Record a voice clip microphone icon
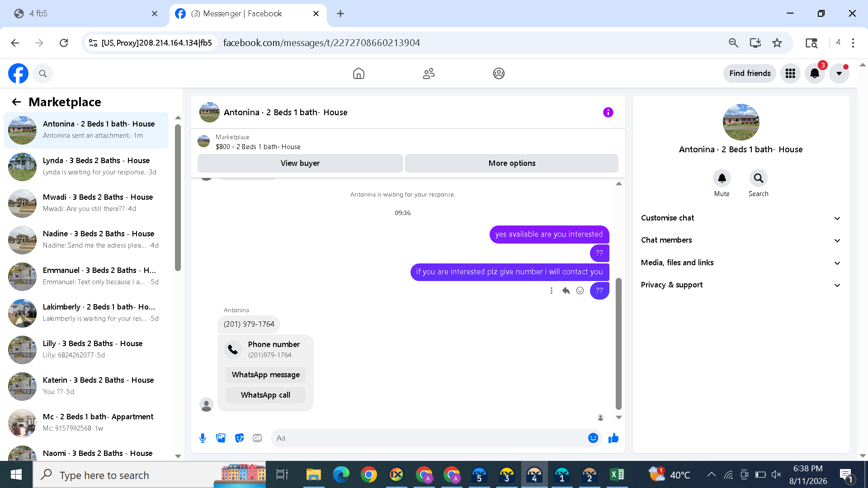This screenshot has height=488, width=868. (203, 438)
